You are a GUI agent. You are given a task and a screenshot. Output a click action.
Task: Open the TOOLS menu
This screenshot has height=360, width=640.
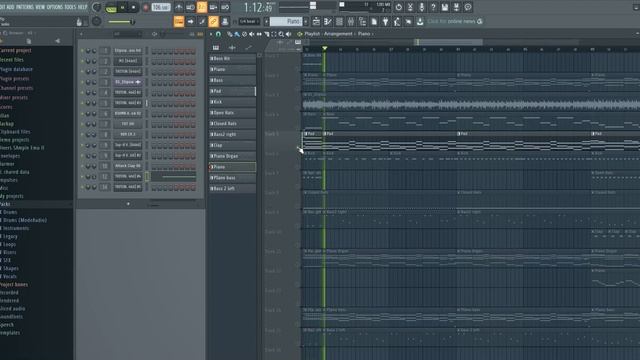[x=70, y=7]
